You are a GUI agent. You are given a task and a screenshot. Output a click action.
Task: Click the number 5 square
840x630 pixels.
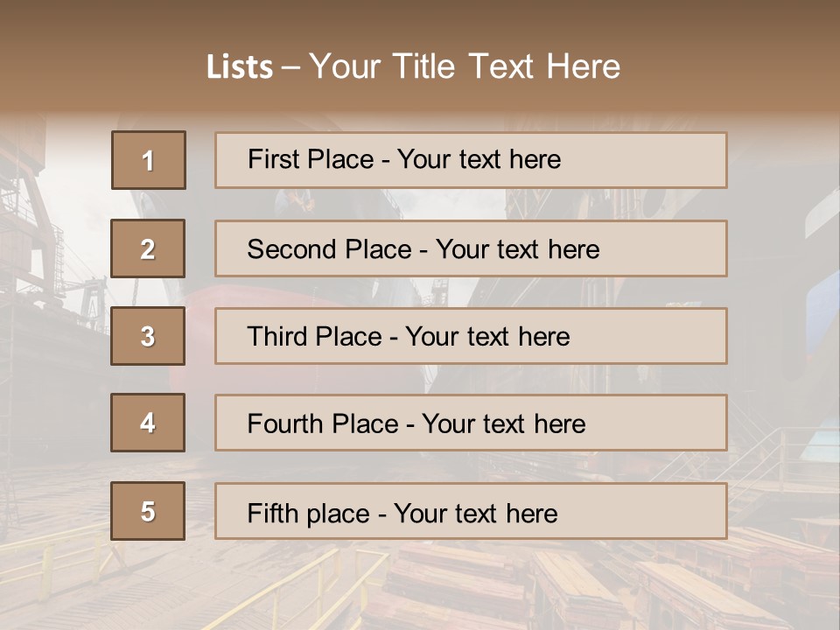pyautogui.click(x=149, y=511)
